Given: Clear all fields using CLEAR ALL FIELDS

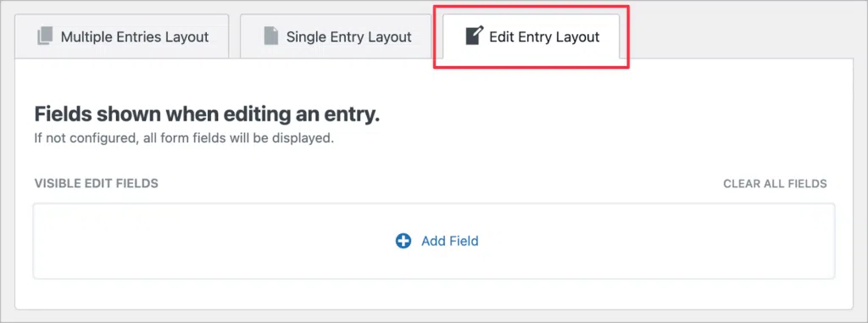Looking at the screenshot, I should click(x=775, y=183).
